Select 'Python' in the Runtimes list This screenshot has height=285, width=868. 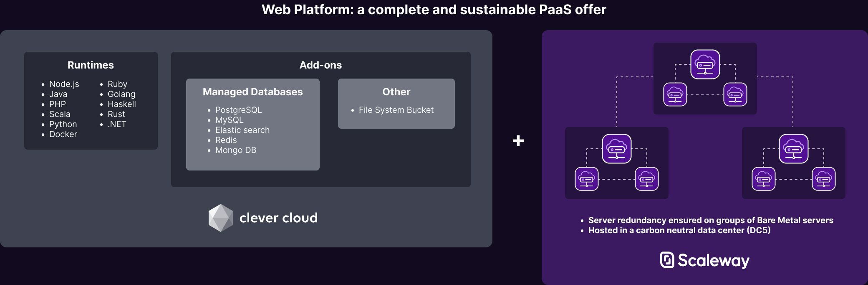tap(63, 124)
